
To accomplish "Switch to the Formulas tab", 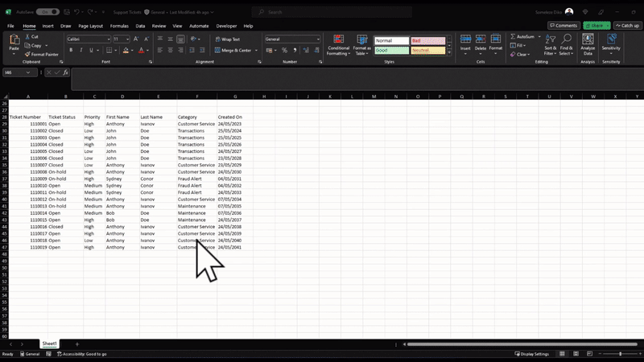I will point(119,26).
